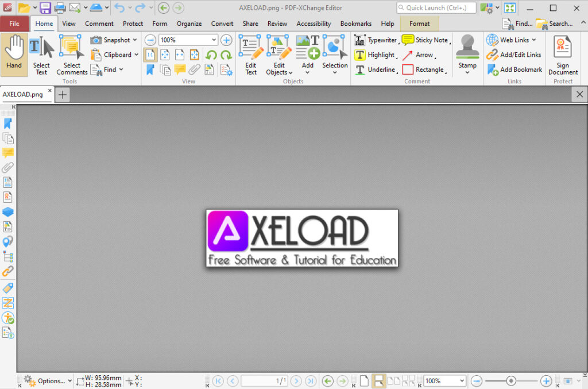Click Add/Edit Links
Viewport: 588px width, 389px height.
click(x=514, y=55)
